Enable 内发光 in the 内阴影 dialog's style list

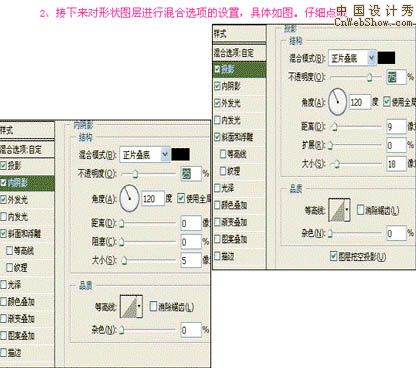click(x=4, y=217)
